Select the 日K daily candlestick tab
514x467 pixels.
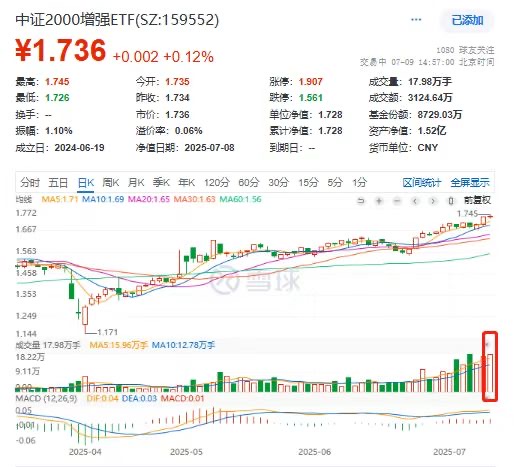click(x=86, y=183)
